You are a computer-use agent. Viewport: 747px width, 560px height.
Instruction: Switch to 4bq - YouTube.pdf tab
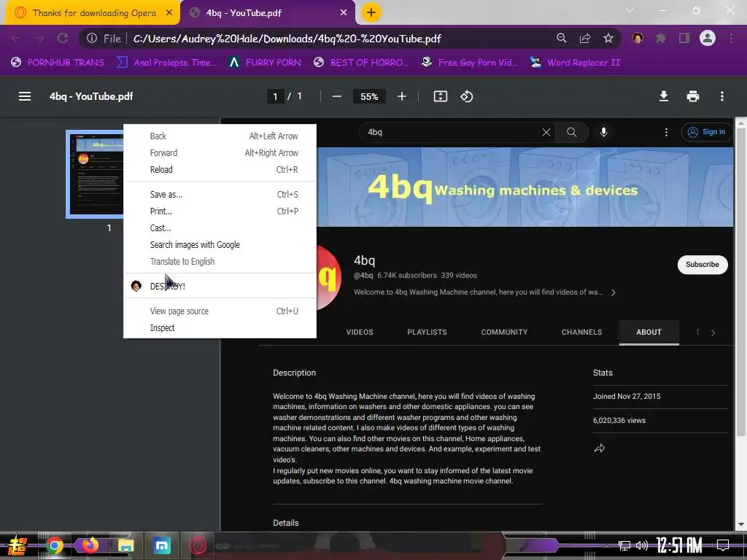point(268,13)
